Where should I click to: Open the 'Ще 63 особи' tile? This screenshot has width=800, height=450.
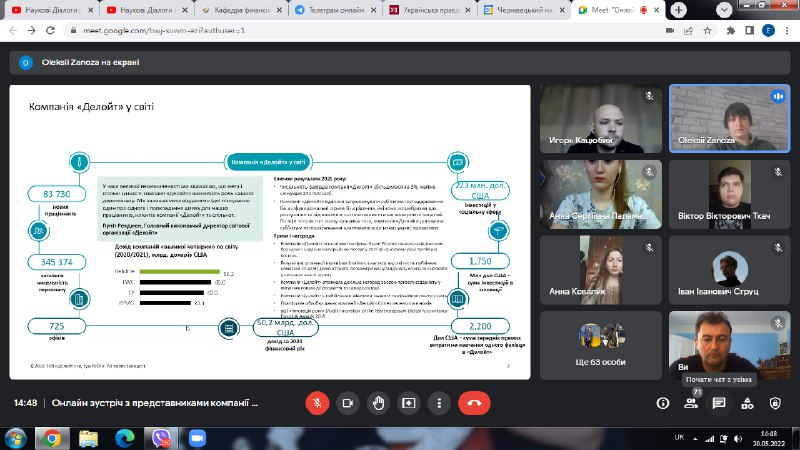[x=601, y=345]
